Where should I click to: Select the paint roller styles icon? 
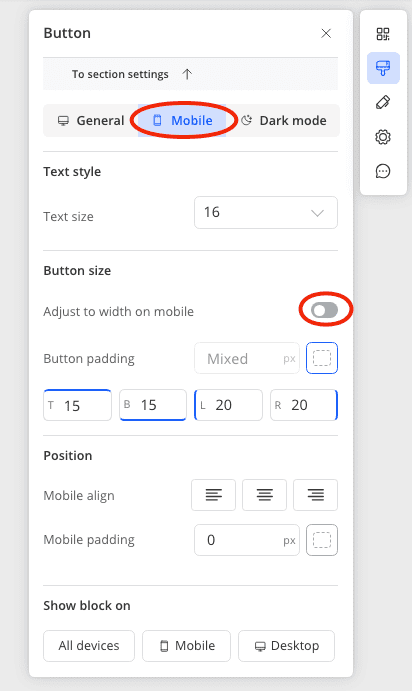pos(383,68)
